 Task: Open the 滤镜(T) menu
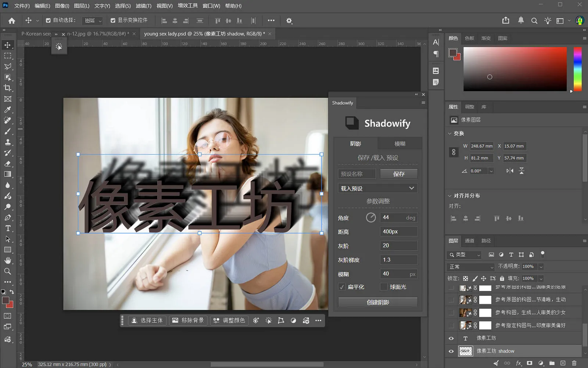coord(143,6)
